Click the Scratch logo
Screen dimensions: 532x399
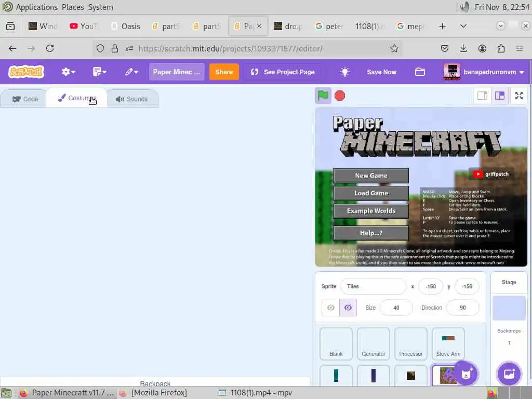coord(26,72)
